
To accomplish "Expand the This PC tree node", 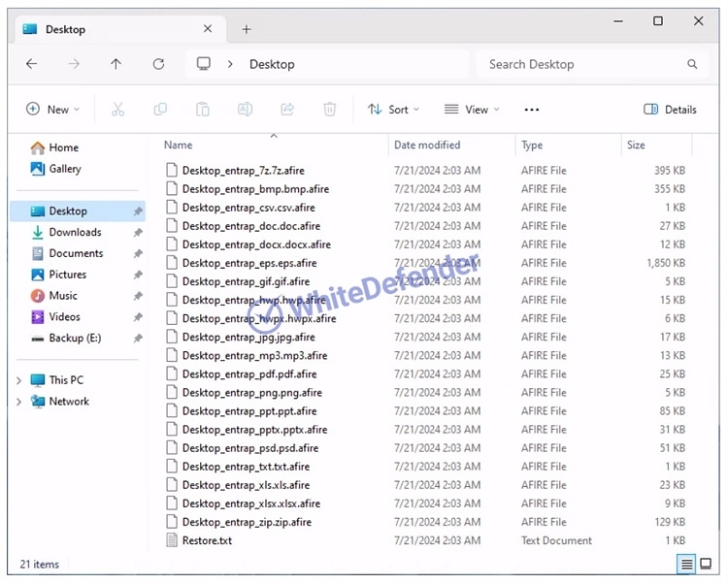I will (18, 380).
